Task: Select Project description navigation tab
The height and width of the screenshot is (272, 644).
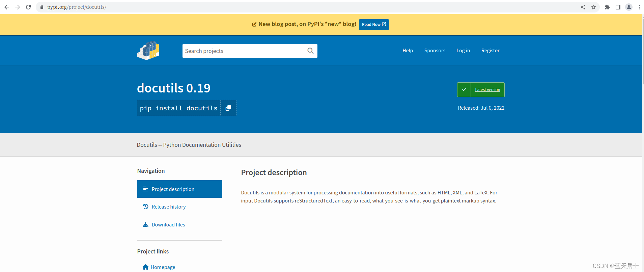Action: 180,189
